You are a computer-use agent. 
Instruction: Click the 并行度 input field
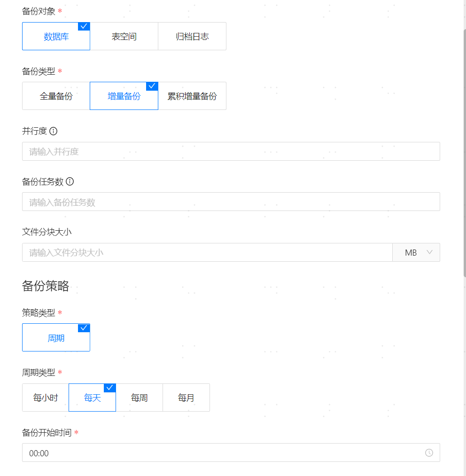coord(231,152)
